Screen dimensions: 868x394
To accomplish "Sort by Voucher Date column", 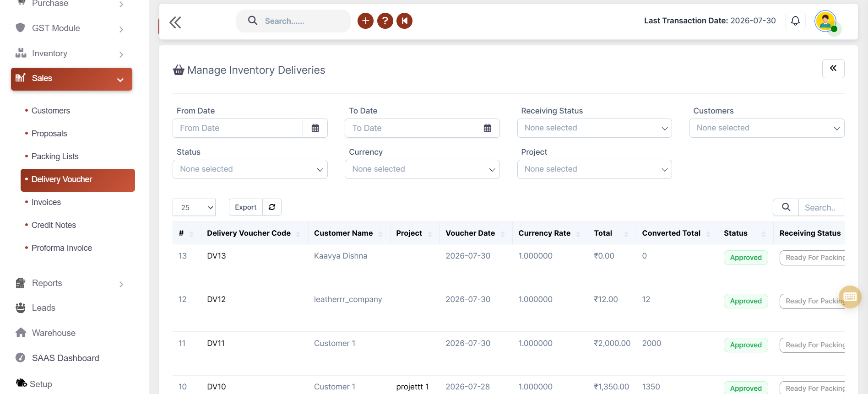I will pos(476,233).
